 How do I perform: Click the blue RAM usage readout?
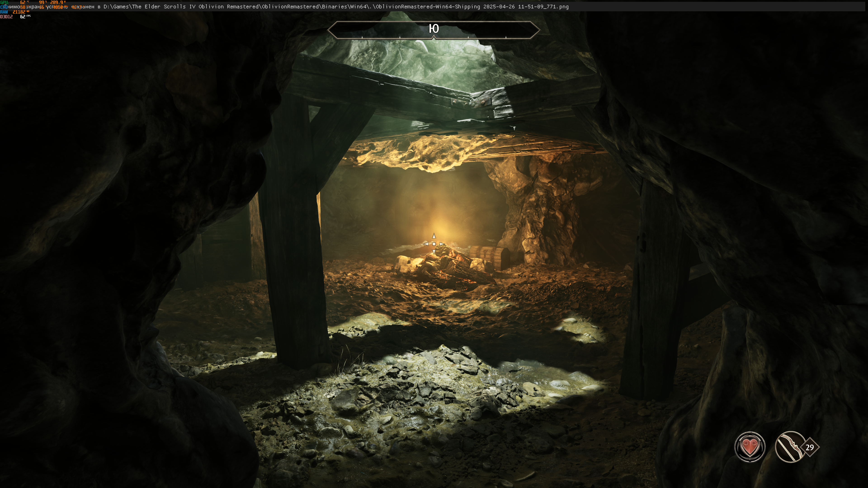pyautogui.click(x=19, y=12)
